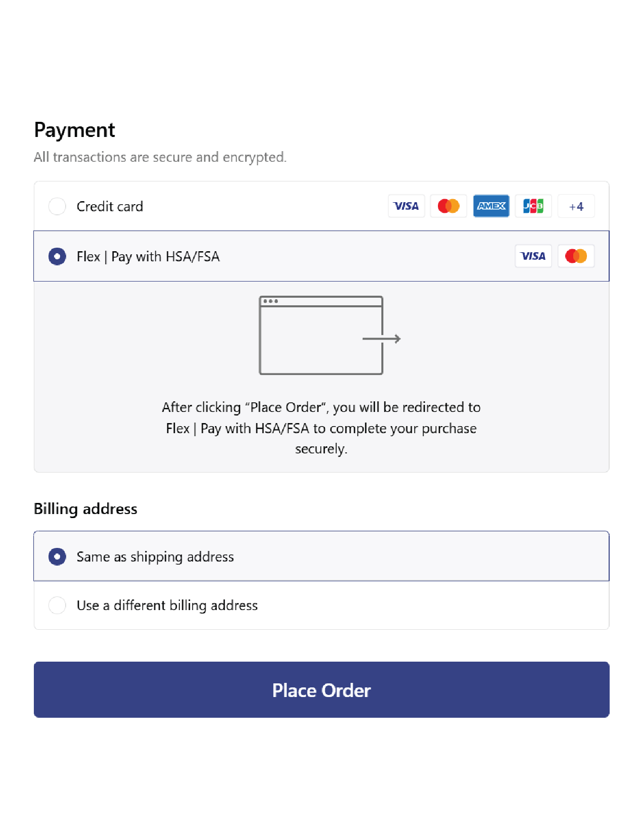
Task: Select Use a different billing address radio
Action: 57,605
